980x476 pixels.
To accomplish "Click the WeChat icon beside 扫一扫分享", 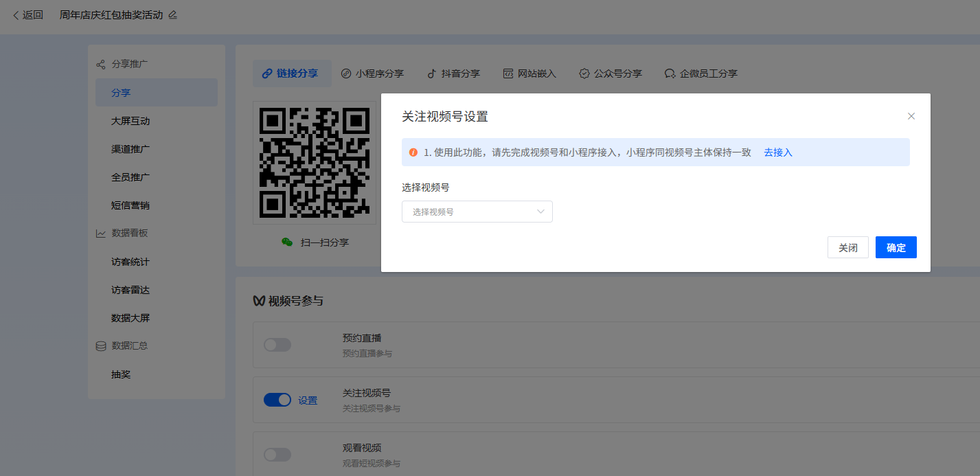I will 287,242.
